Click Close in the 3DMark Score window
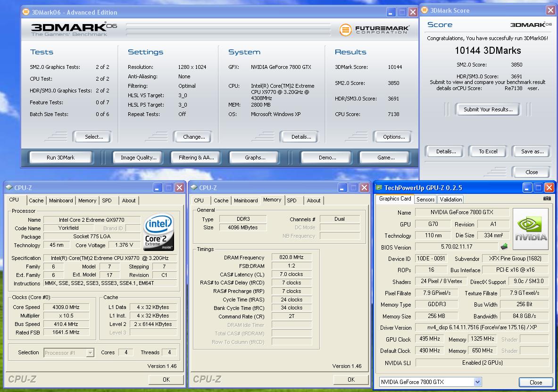Screen dimensions: 558x392 (x=531, y=172)
